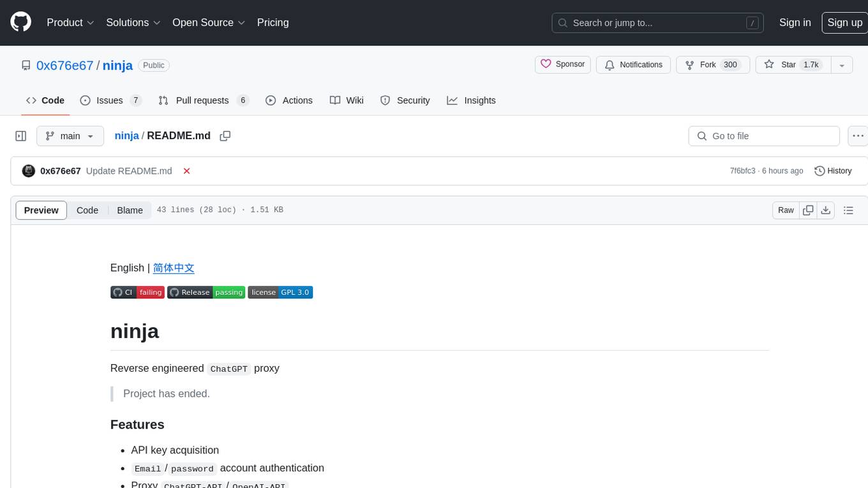The height and width of the screenshot is (488, 868).
Task: Open the Notifications button
Action: click(x=634, y=65)
